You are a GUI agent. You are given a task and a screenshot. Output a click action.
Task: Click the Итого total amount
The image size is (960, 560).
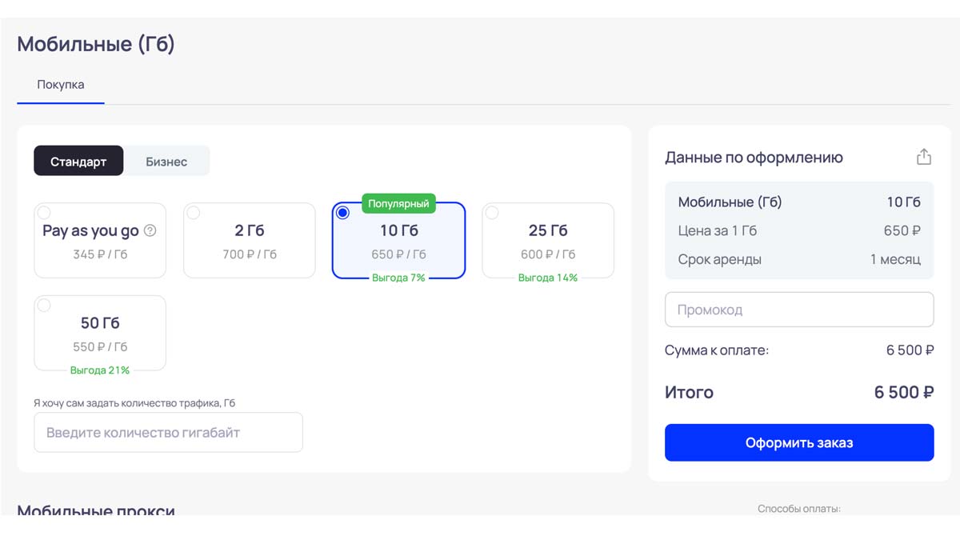pyautogui.click(x=903, y=393)
